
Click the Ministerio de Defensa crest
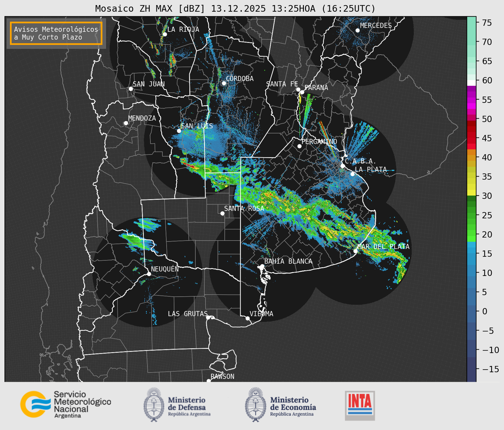tap(154, 405)
